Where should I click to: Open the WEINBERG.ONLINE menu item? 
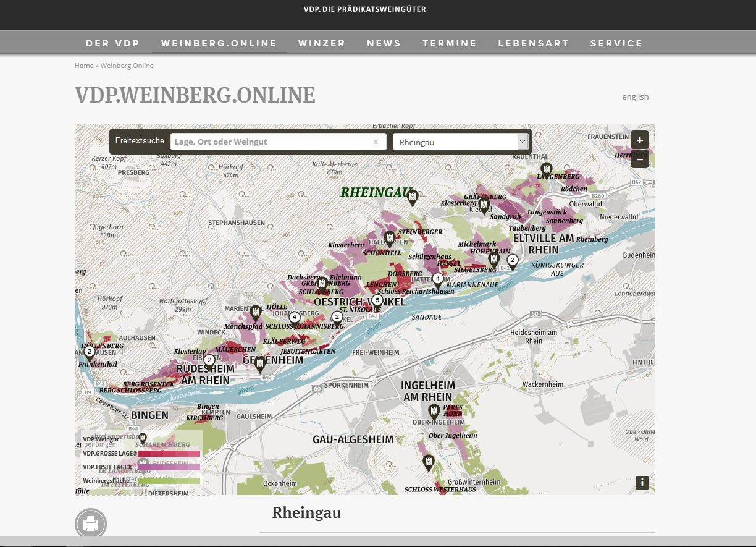coord(219,43)
